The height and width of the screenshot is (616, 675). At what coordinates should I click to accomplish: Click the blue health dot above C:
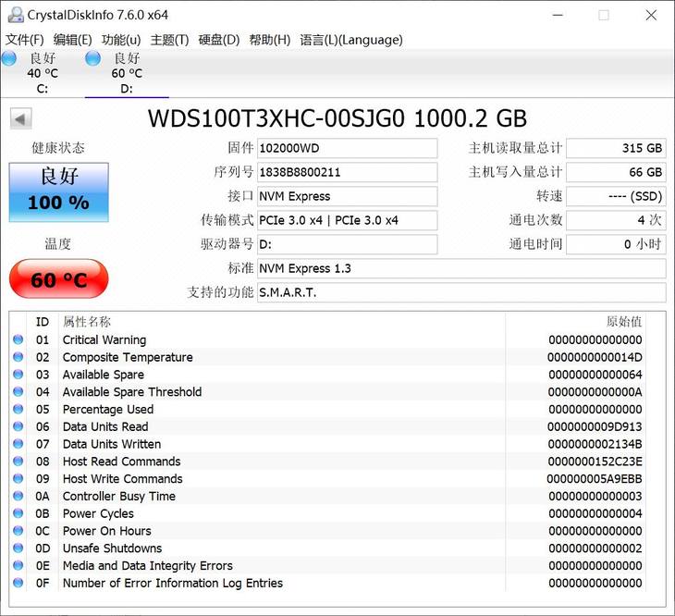point(9,58)
